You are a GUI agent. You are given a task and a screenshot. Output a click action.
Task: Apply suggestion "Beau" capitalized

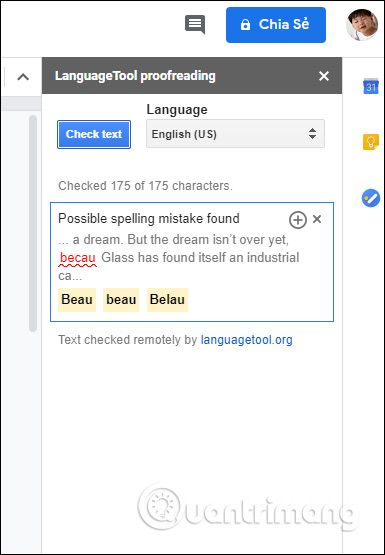(x=77, y=300)
